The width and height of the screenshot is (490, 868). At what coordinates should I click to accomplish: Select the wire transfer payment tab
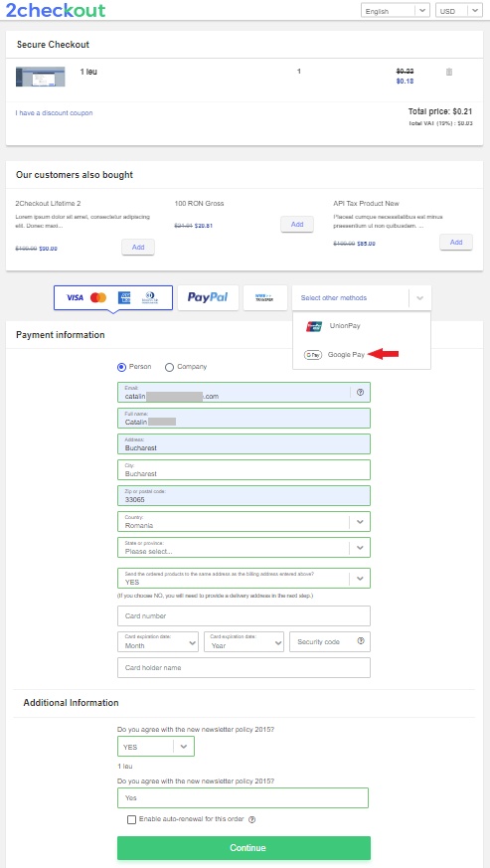pyautogui.click(x=265, y=298)
